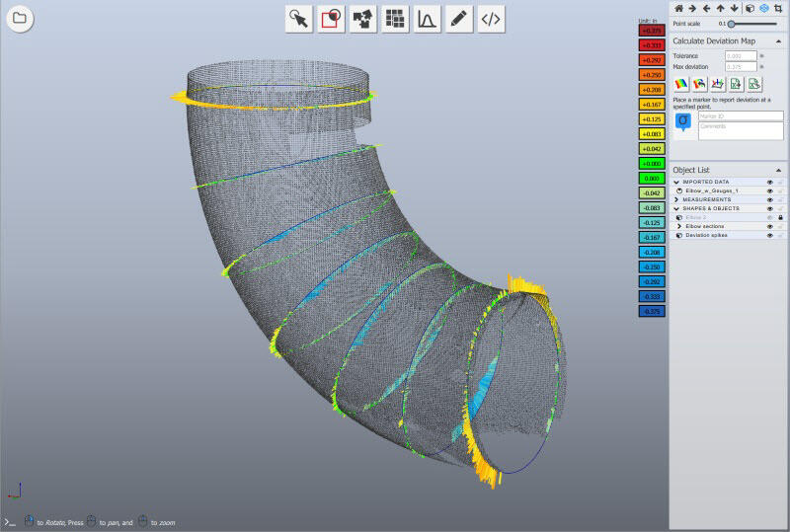
Task: Hide the Elbow sections object
Action: 769,226
